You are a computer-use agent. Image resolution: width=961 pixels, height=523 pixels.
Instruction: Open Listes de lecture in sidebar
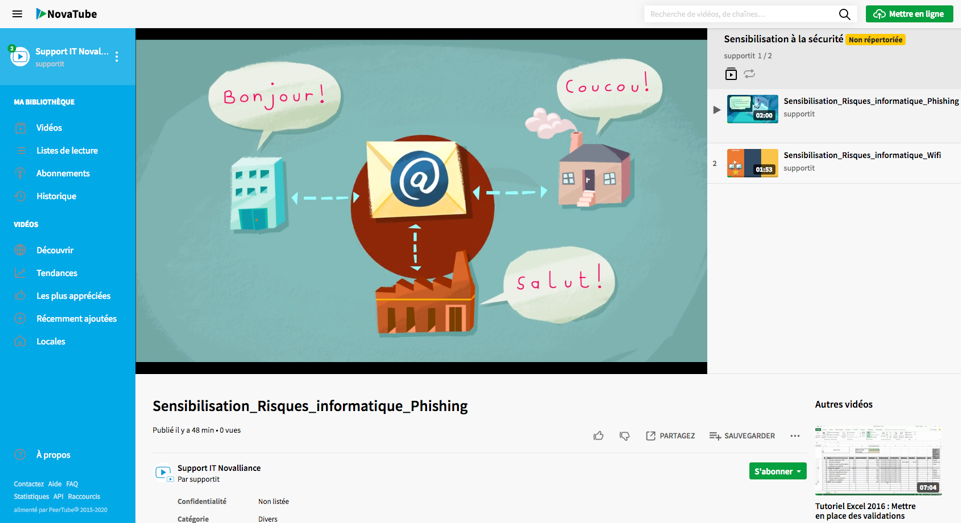click(x=67, y=151)
